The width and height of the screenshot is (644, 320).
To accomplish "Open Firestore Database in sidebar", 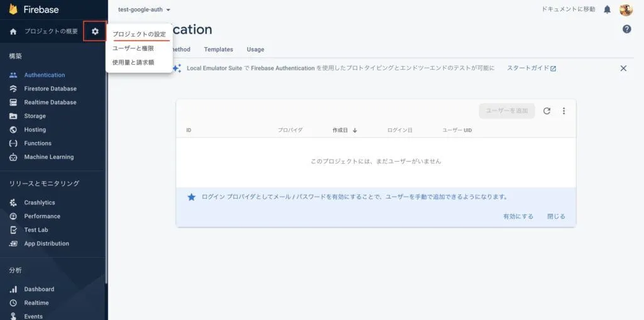I will tap(50, 89).
